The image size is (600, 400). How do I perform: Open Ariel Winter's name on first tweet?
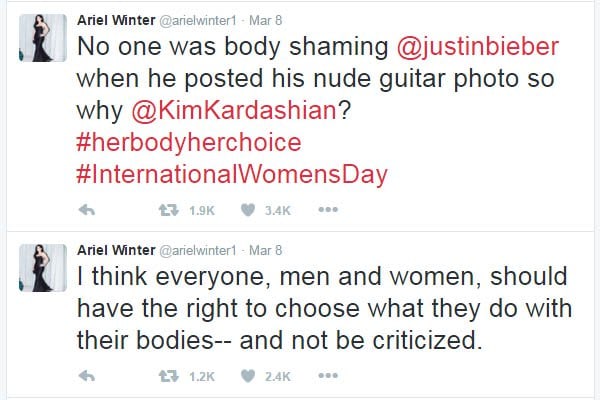(116, 20)
